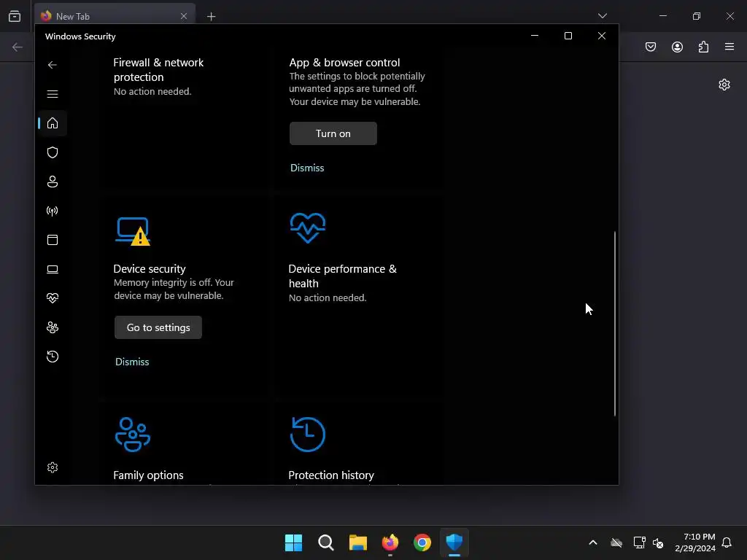Click Firefox back arrow button
The width and height of the screenshot is (747, 560).
pos(18,47)
